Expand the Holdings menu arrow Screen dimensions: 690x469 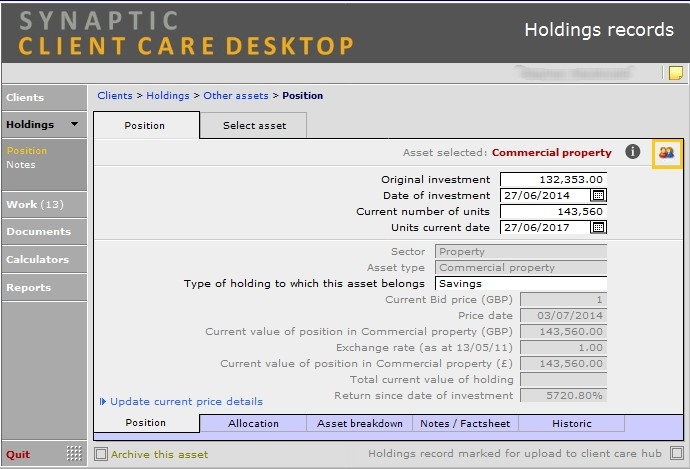tap(75, 124)
